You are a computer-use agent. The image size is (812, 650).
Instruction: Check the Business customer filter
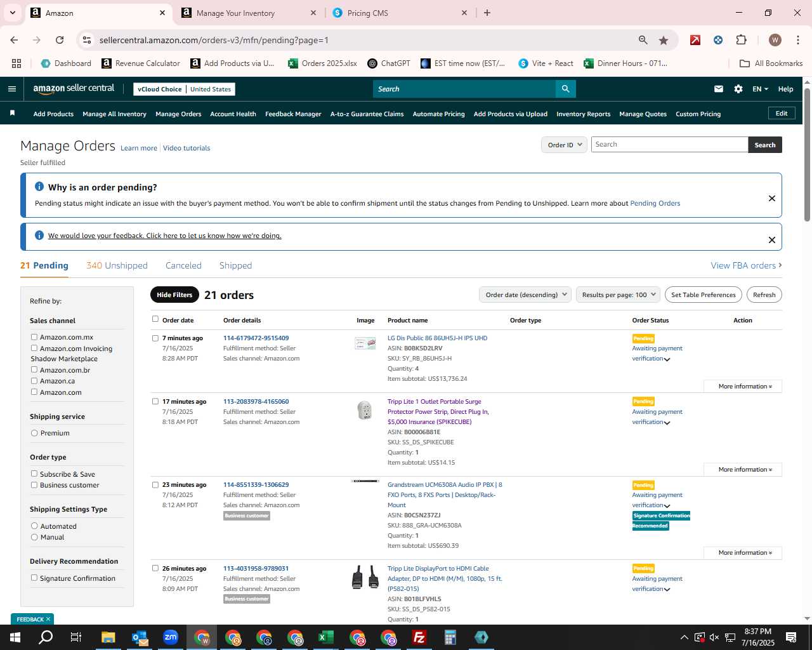point(34,485)
